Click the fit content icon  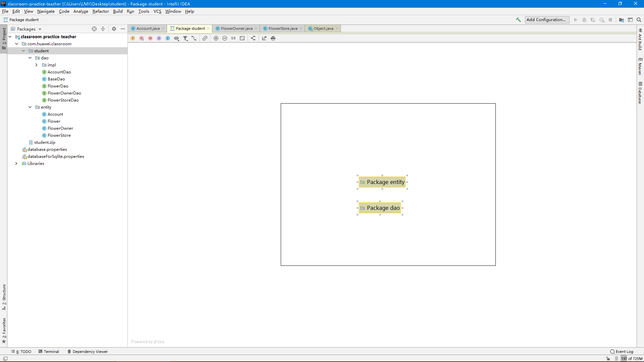[242, 38]
